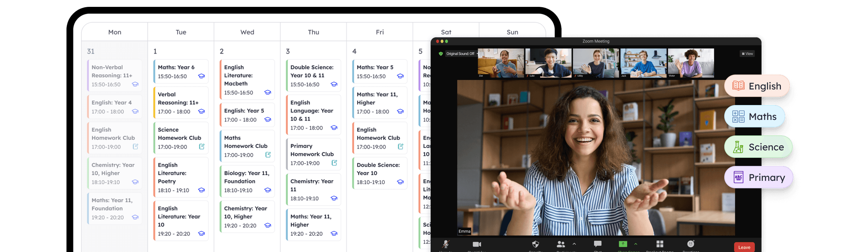Click the Science subject pill
Image resolution: width=868 pixels, height=252 pixels.
point(758,147)
